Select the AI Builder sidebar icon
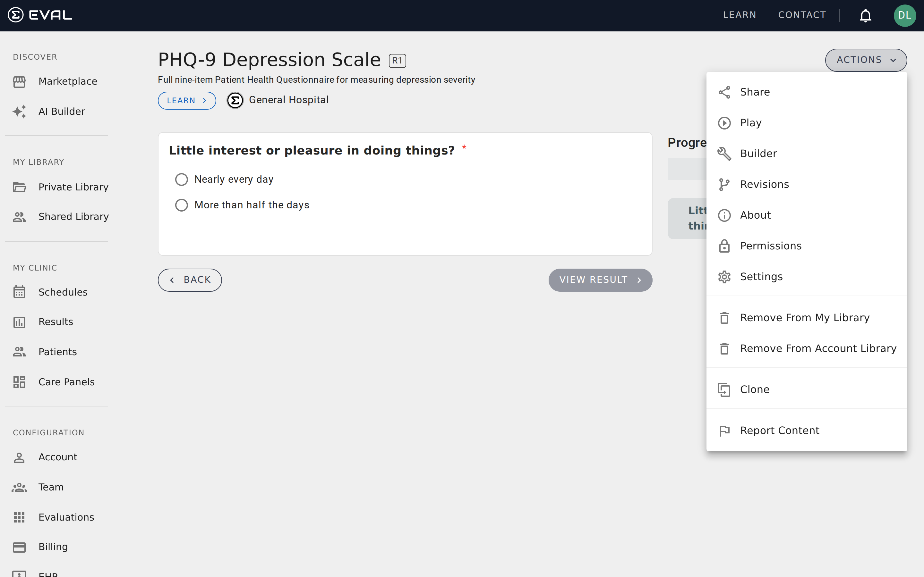 click(19, 111)
